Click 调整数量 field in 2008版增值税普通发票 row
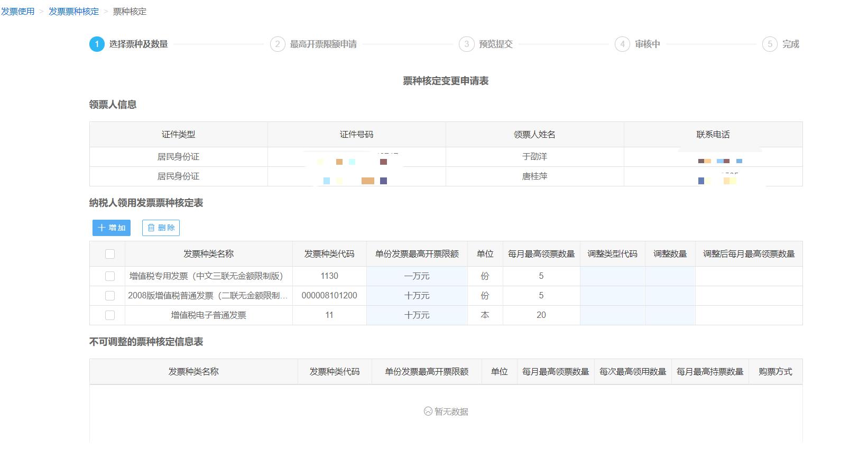The width and height of the screenshot is (868, 461). click(x=670, y=296)
